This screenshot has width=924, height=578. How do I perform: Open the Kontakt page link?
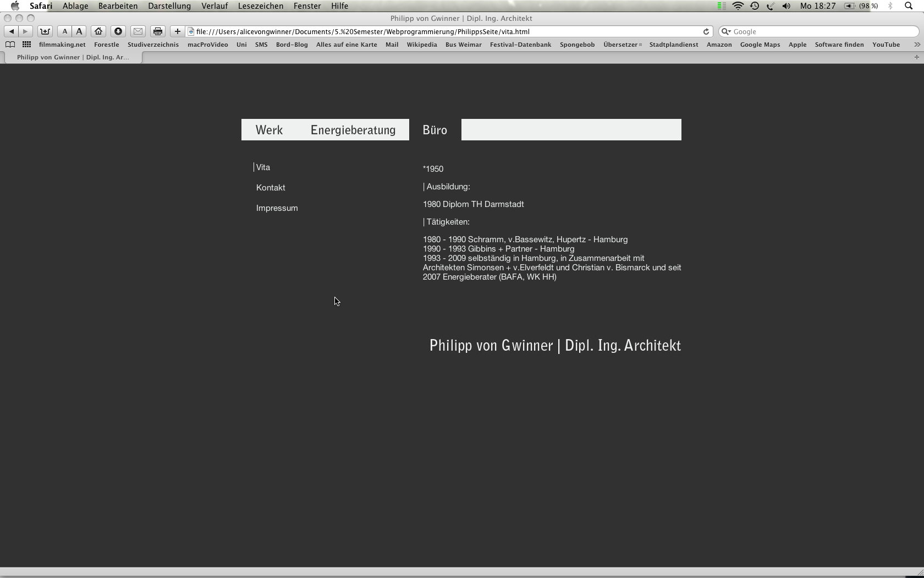(271, 188)
